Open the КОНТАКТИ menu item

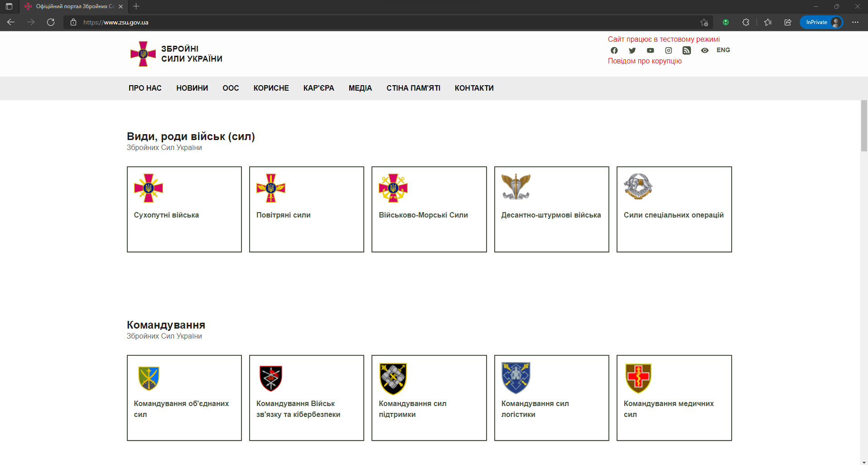pyautogui.click(x=474, y=88)
